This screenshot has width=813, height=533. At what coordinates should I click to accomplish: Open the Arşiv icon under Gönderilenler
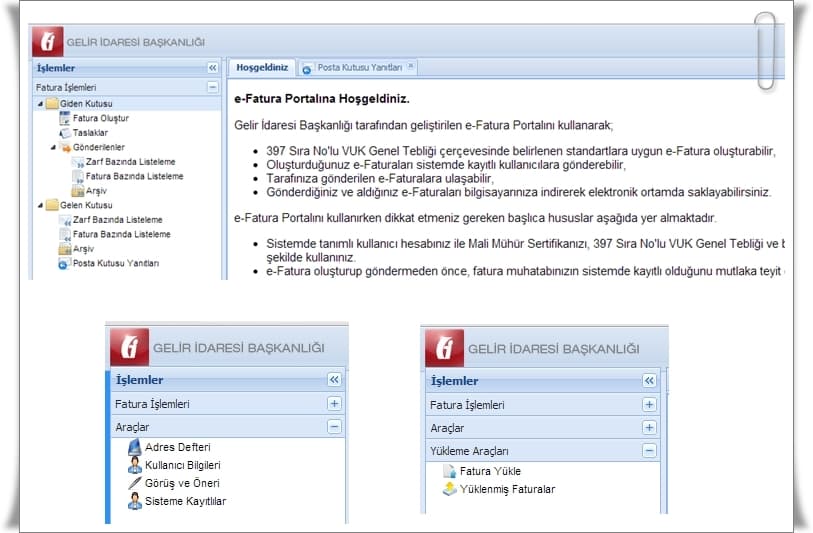(78, 191)
